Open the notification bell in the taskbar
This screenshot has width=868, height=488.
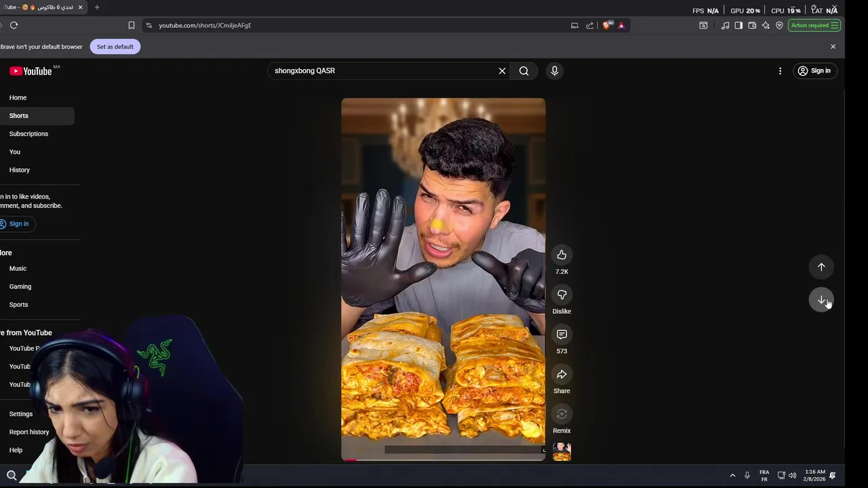tap(833, 476)
